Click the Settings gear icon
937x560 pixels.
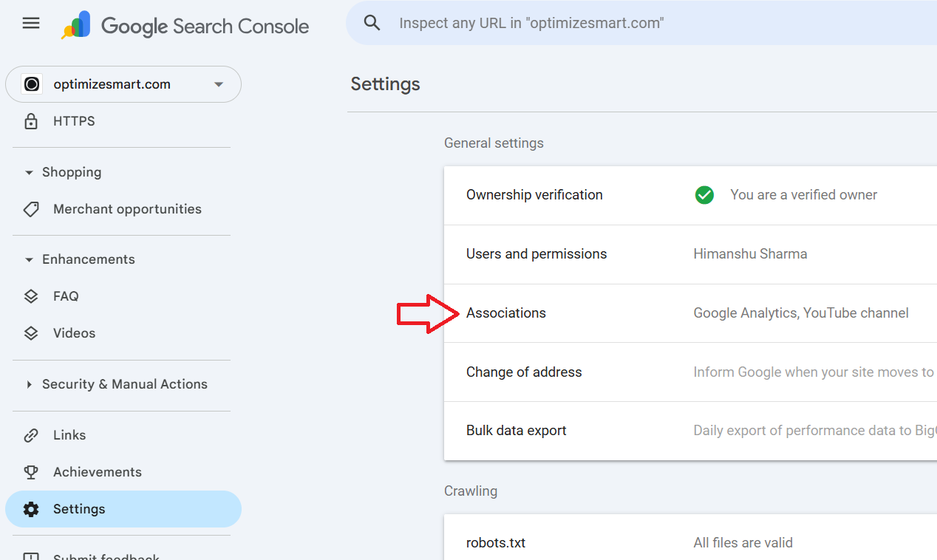point(31,509)
